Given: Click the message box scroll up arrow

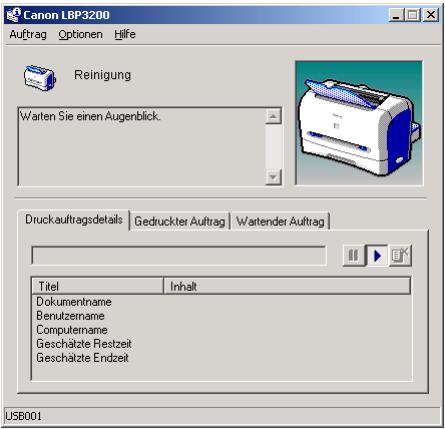Looking at the screenshot, I should pyautogui.click(x=273, y=116).
